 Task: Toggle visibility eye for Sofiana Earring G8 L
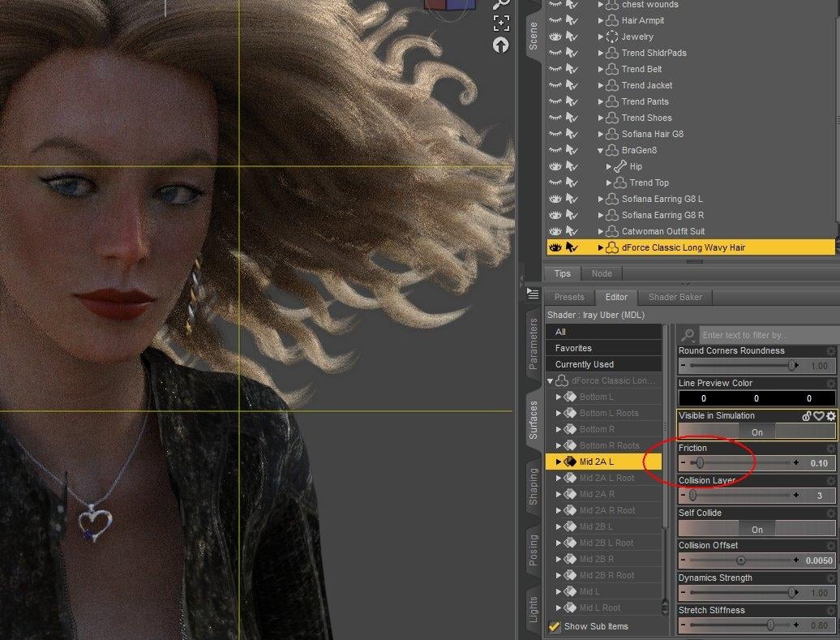tap(555, 199)
